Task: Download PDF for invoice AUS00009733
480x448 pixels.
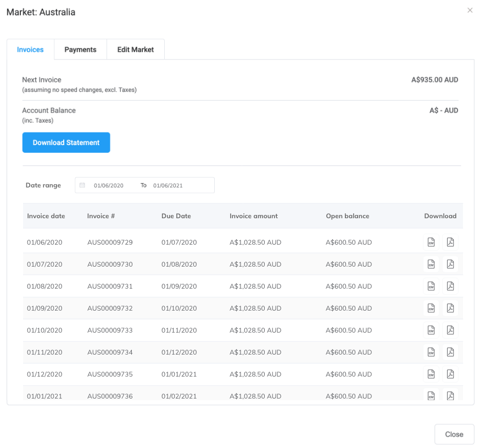Action: (450, 330)
